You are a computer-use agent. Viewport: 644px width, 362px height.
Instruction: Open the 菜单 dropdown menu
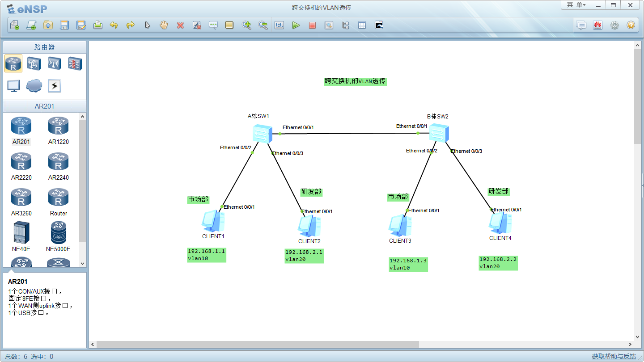click(576, 5)
